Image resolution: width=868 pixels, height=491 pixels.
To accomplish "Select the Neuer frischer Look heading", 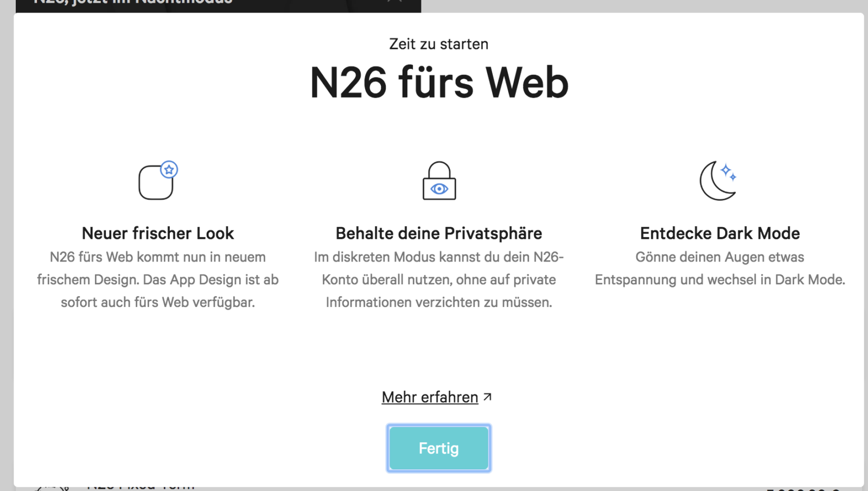I will click(x=158, y=233).
